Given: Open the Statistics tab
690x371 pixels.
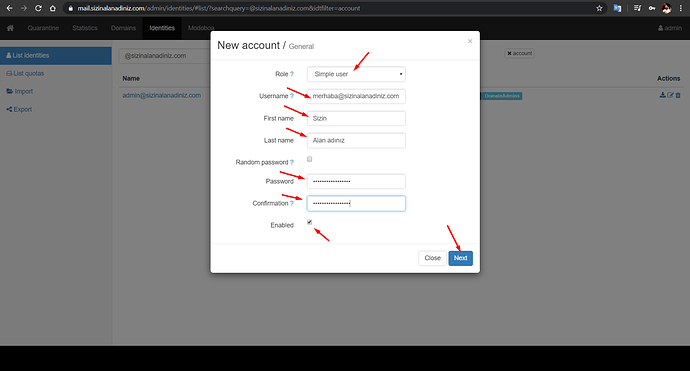Looking at the screenshot, I should (x=85, y=28).
